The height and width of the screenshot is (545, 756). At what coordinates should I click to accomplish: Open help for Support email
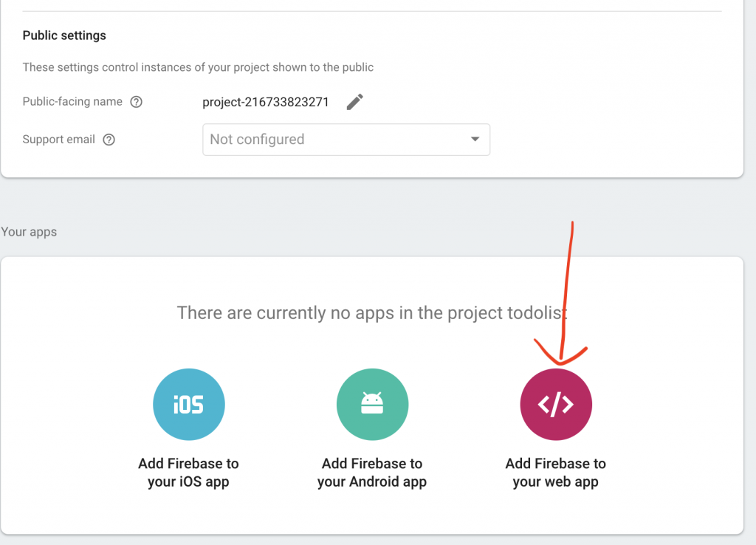(109, 140)
